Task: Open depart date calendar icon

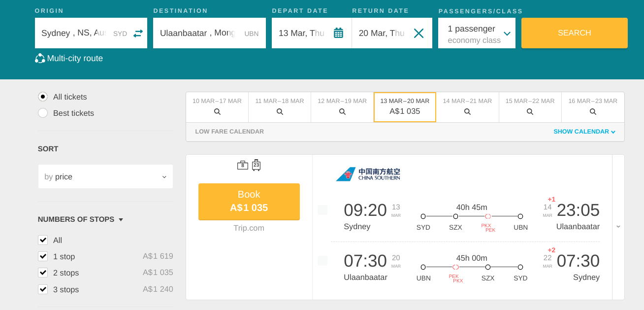Action: tap(338, 33)
